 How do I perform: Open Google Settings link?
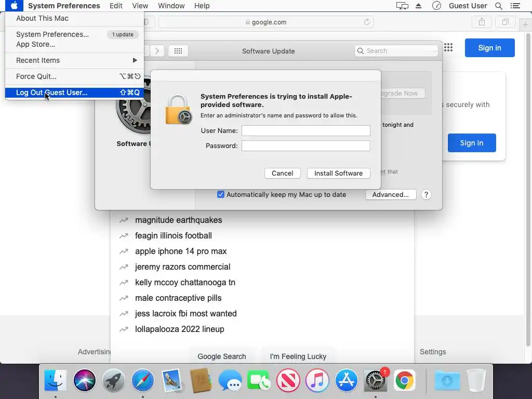tap(433, 352)
